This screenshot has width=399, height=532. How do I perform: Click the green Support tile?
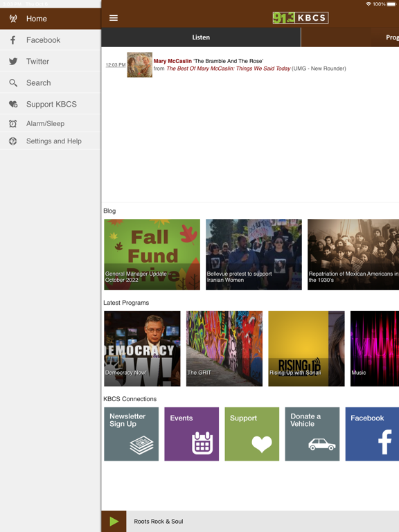(252, 434)
